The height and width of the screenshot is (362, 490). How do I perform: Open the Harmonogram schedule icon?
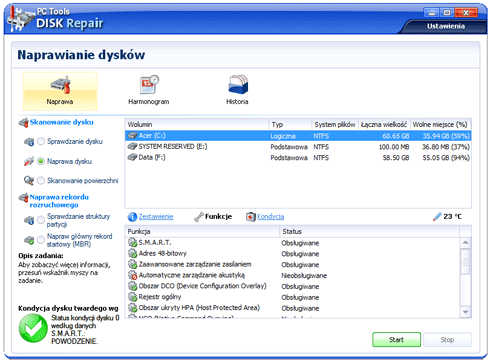(x=149, y=84)
